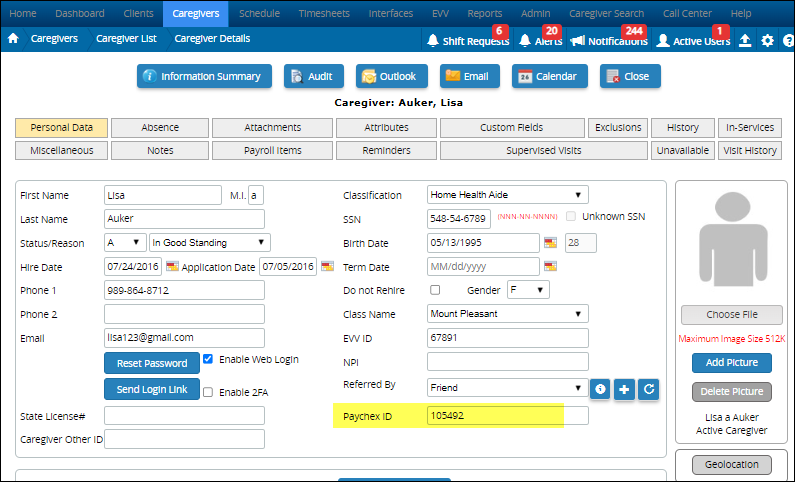Click the Referred By info icon

coord(600,389)
